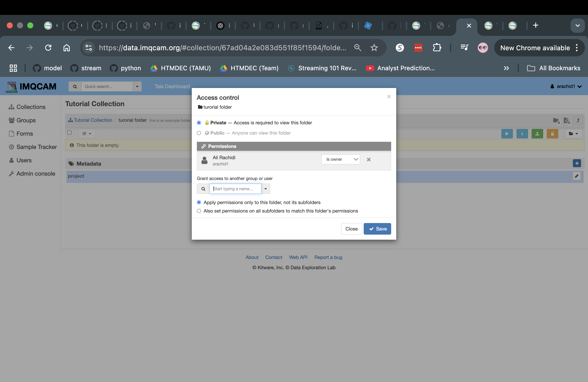588x382 pixels.
Task: Open the media control icon
Action: pos(464,48)
